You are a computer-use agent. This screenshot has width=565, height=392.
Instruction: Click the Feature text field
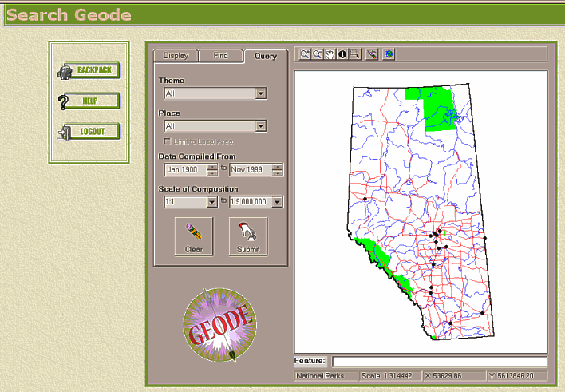click(x=439, y=362)
